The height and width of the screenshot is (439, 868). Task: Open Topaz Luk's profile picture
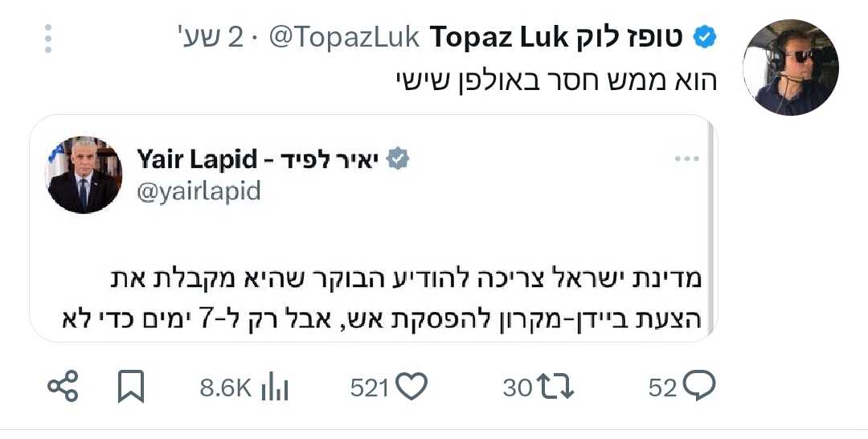tap(790, 68)
